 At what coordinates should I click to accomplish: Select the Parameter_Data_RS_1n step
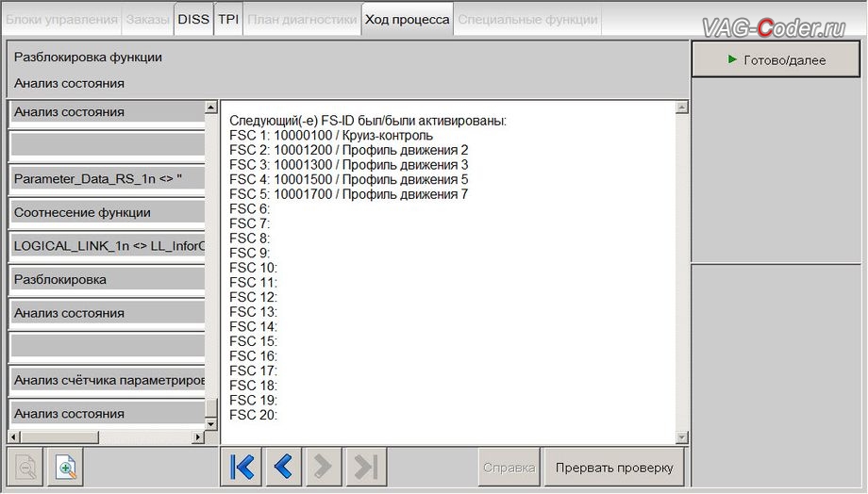(x=108, y=179)
